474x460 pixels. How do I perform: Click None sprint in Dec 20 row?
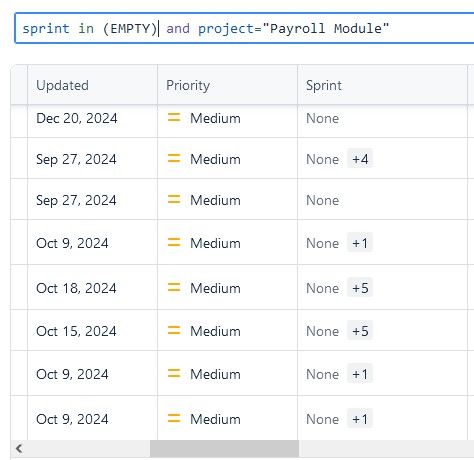322,118
